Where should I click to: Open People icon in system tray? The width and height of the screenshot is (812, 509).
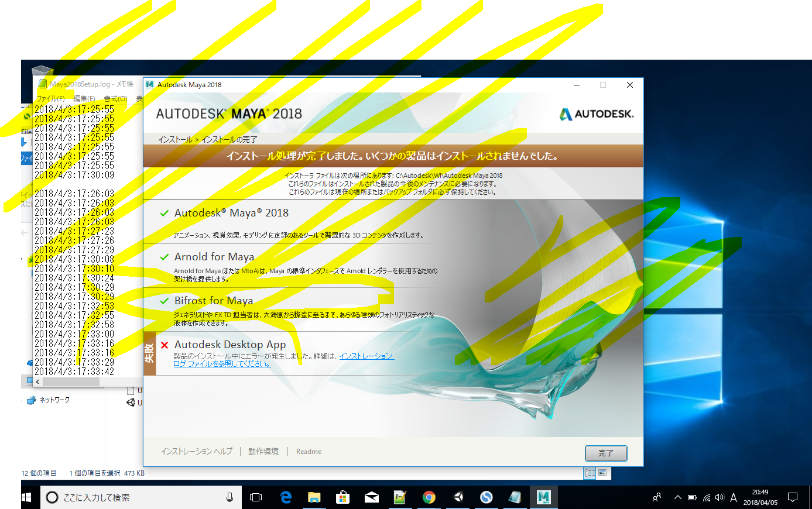[x=657, y=497]
